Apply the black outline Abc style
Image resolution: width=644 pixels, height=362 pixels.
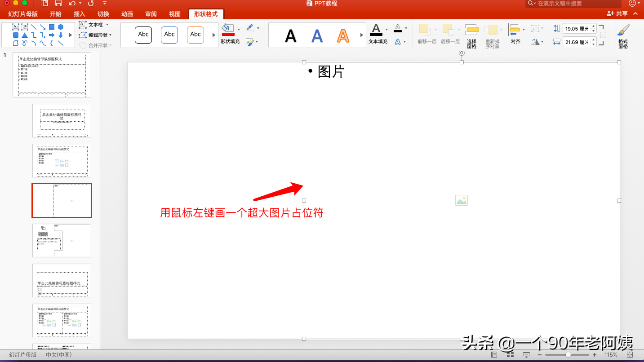point(143,35)
